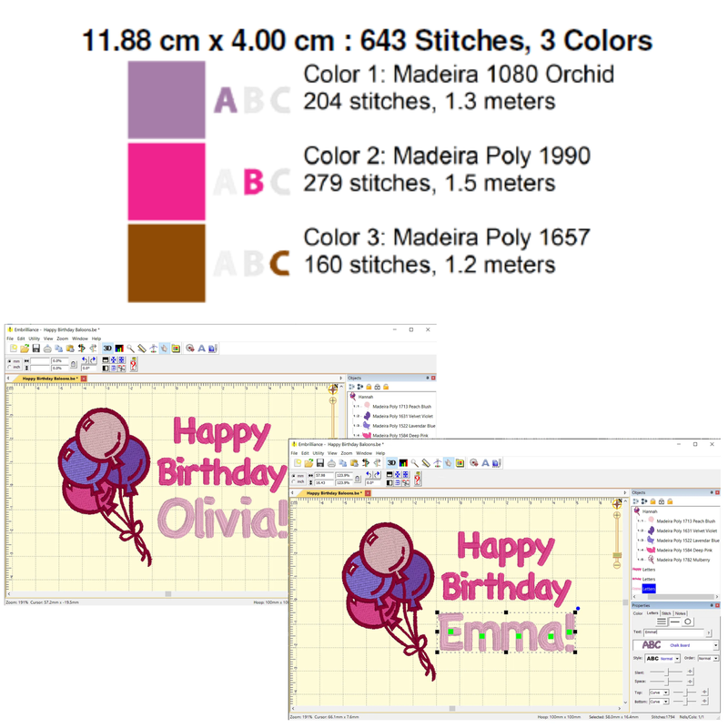
Task: Click the Paste icon in Emma window toolbar
Action: pyautogui.click(x=354, y=463)
